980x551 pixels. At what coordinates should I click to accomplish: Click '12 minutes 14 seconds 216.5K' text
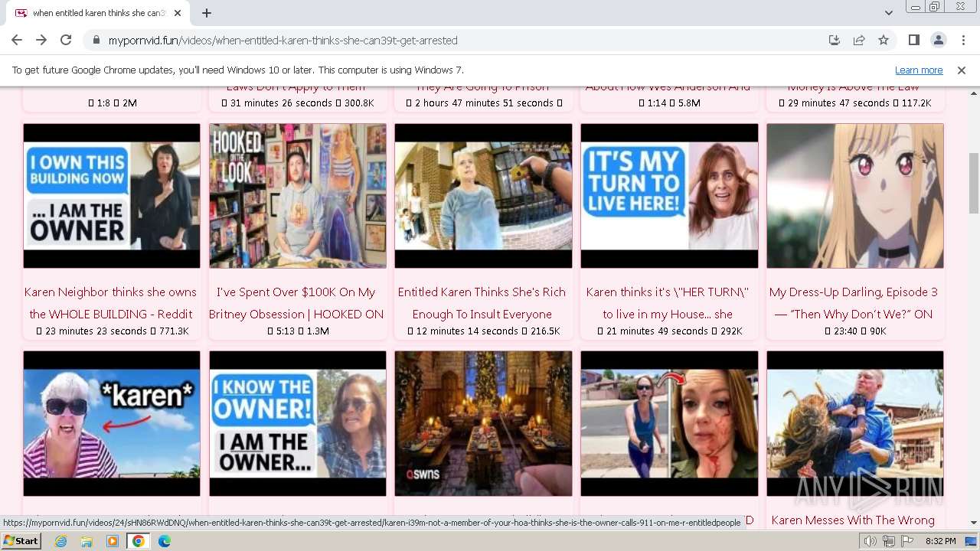tap(484, 331)
